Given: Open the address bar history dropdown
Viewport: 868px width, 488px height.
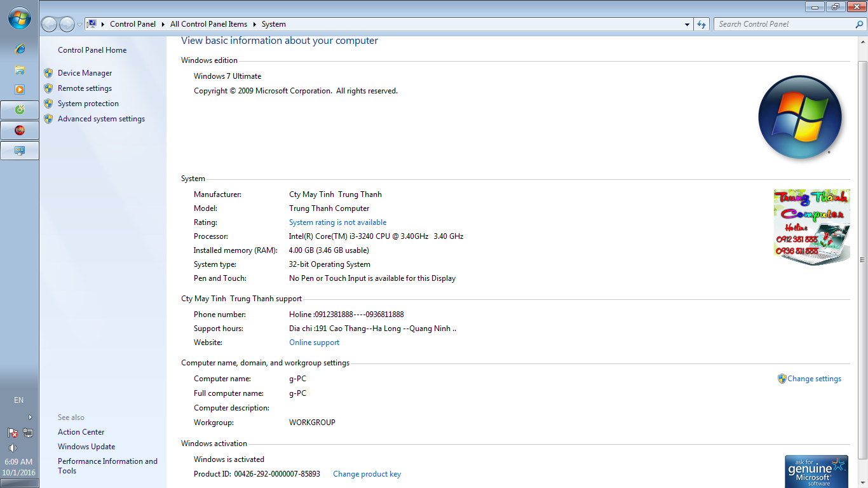Looking at the screenshot, I should coord(687,24).
